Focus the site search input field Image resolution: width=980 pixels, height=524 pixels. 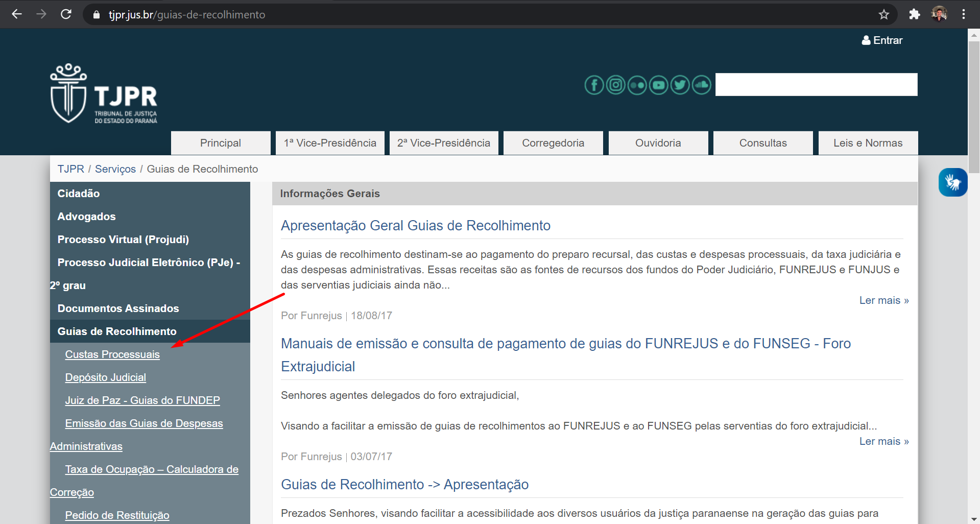tap(816, 85)
